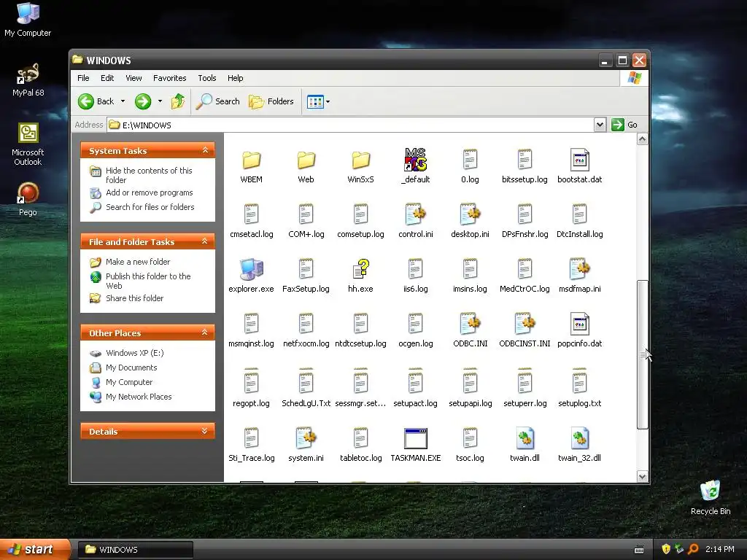Go to My Documents in Other Places

point(131,367)
